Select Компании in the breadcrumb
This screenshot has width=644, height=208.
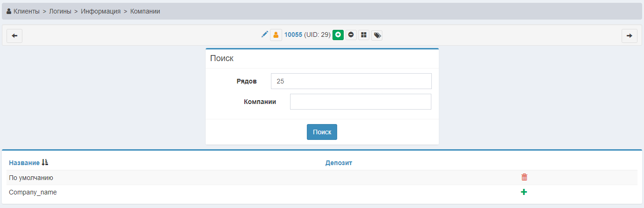pos(145,11)
